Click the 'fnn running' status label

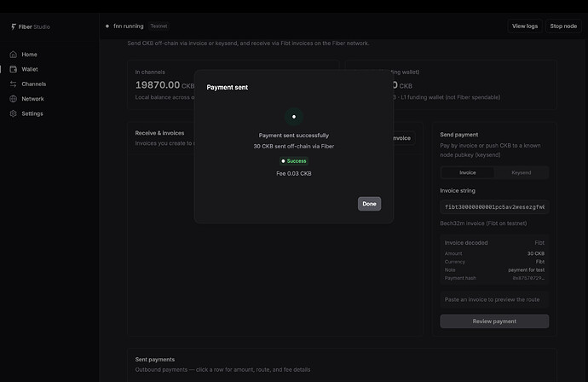(x=128, y=26)
